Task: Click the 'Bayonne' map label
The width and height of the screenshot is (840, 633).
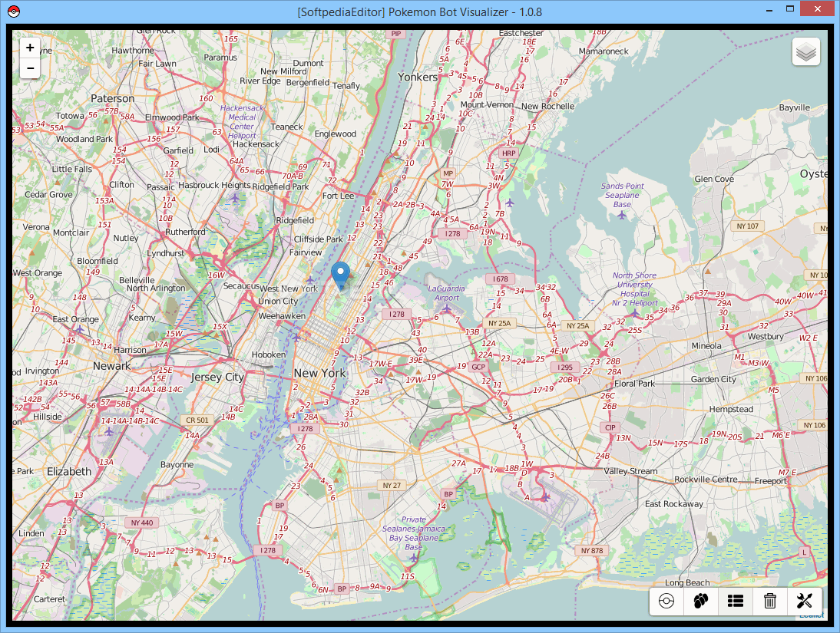Action: (x=177, y=465)
